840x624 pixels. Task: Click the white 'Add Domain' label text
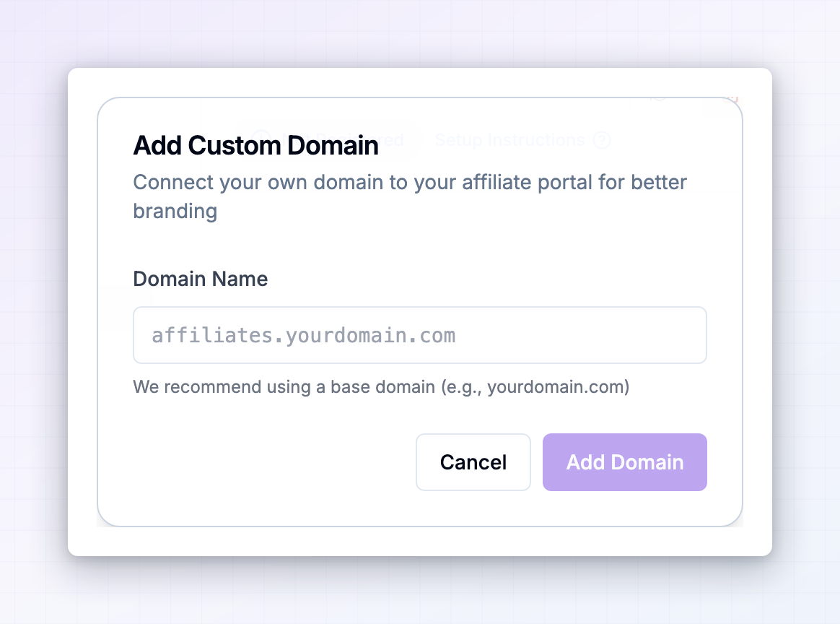(625, 462)
